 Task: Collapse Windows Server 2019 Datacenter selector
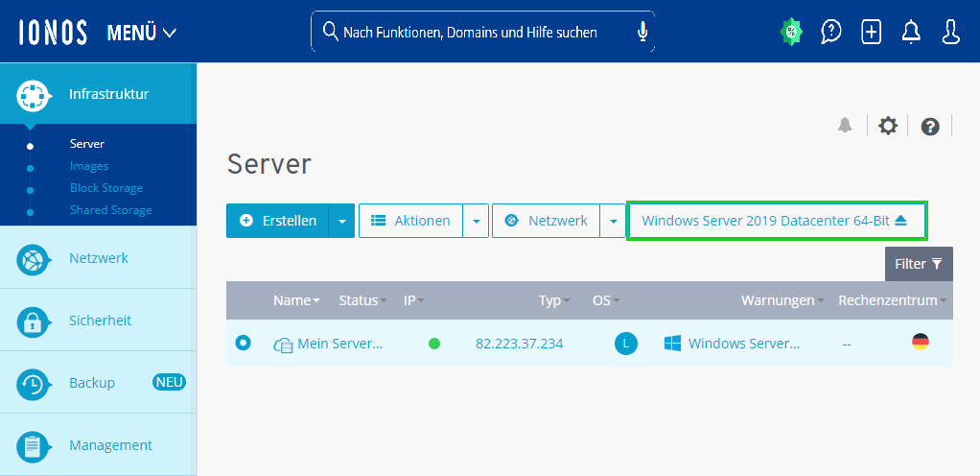(x=777, y=220)
